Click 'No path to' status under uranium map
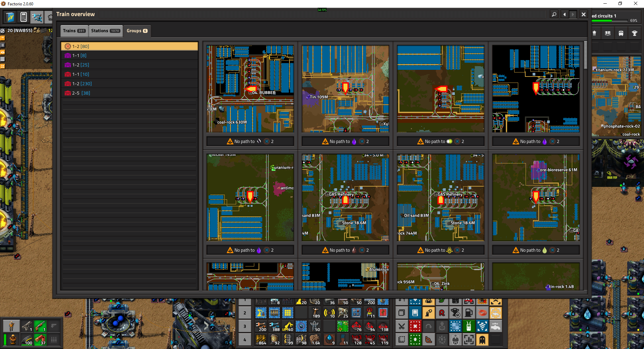This screenshot has width=644, height=349. pos(250,250)
